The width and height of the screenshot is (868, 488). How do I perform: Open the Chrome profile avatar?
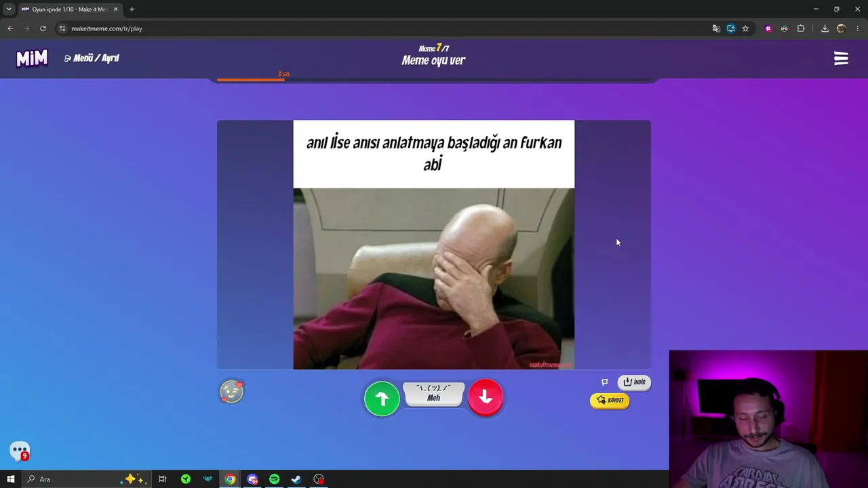click(841, 28)
